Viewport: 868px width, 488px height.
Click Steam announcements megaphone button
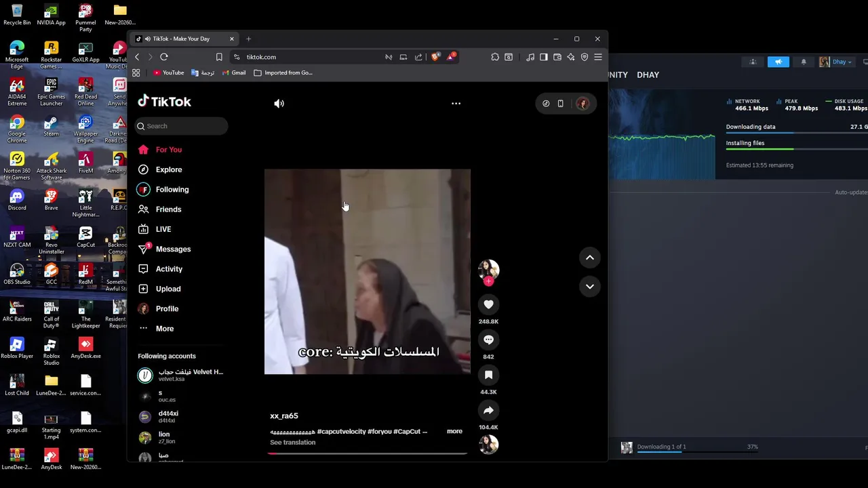pyautogui.click(x=778, y=62)
